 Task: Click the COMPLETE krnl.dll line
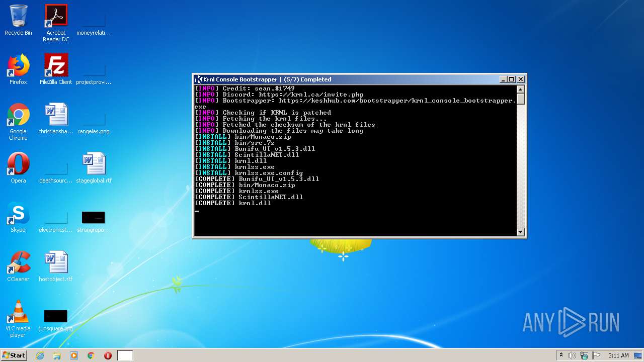[x=233, y=203]
